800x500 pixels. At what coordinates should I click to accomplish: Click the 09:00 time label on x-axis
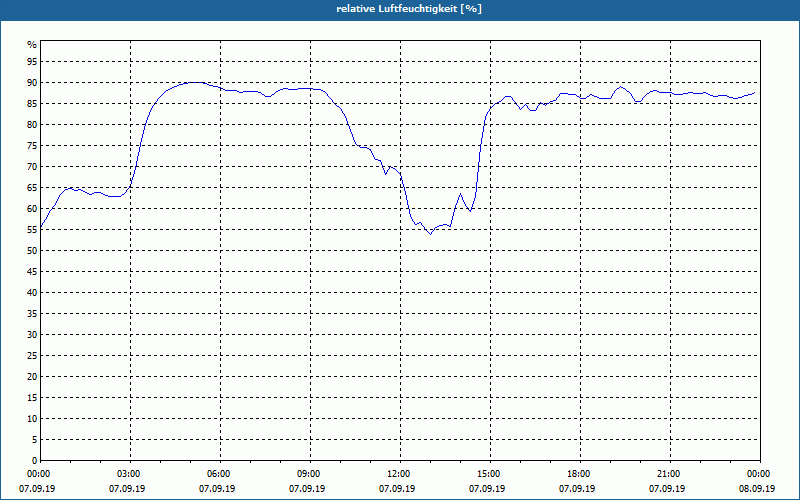point(310,474)
